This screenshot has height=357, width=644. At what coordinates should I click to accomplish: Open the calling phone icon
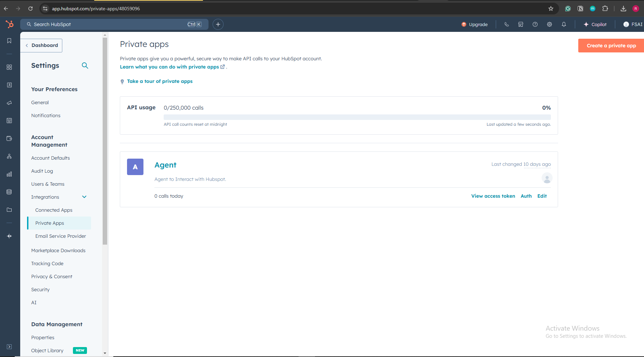tap(507, 24)
